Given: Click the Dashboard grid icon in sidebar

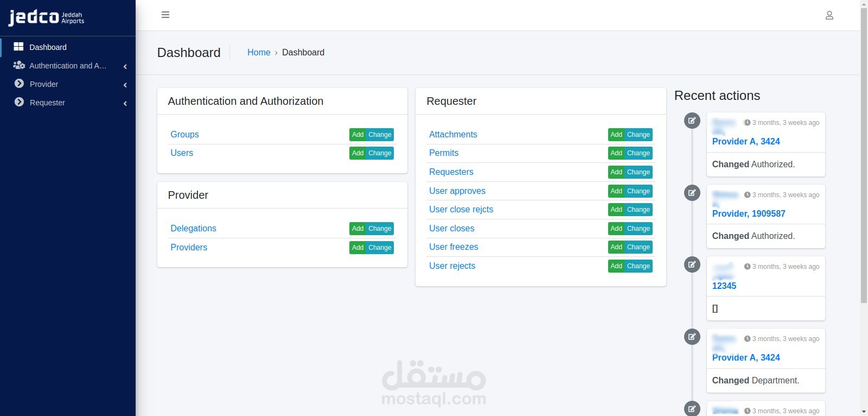Looking at the screenshot, I should tap(18, 47).
